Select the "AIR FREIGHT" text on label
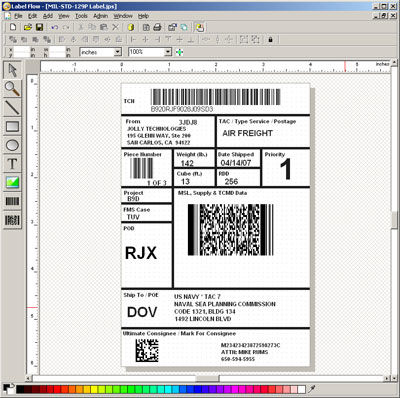The height and width of the screenshot is (398, 400). [x=248, y=133]
